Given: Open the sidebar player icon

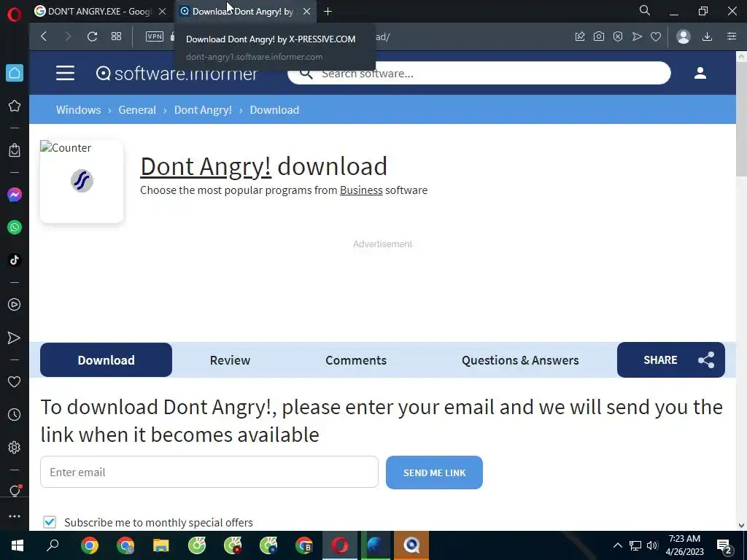Looking at the screenshot, I should coord(15,305).
